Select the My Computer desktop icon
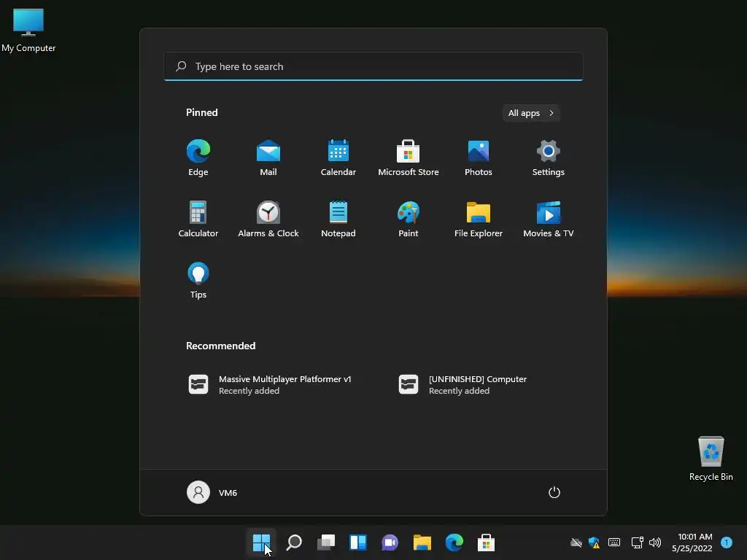Viewport: 747px width, 560px height. [x=28, y=30]
